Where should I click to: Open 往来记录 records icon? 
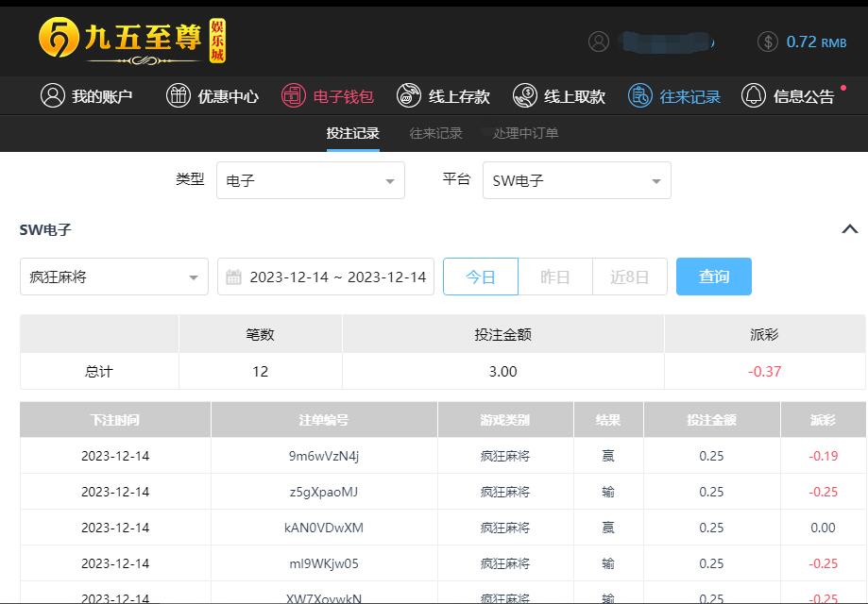(x=640, y=95)
